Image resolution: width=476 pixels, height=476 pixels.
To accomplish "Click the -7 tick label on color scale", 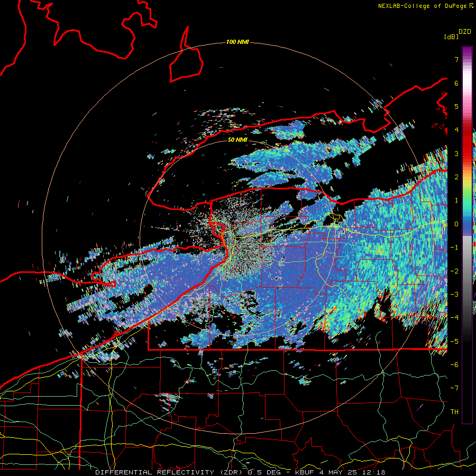I will tap(454, 388).
